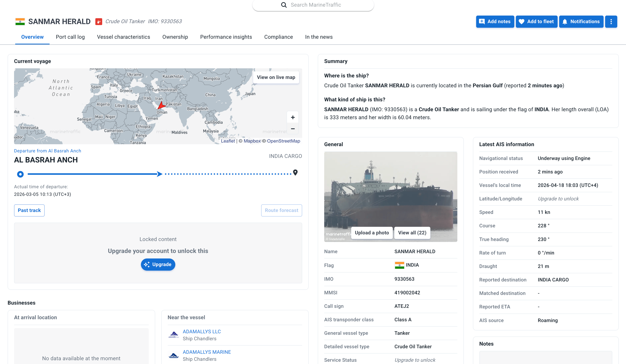Image resolution: width=626 pixels, height=364 pixels.
Task: Click the departure circle on voyage progress
Action: 20,174
